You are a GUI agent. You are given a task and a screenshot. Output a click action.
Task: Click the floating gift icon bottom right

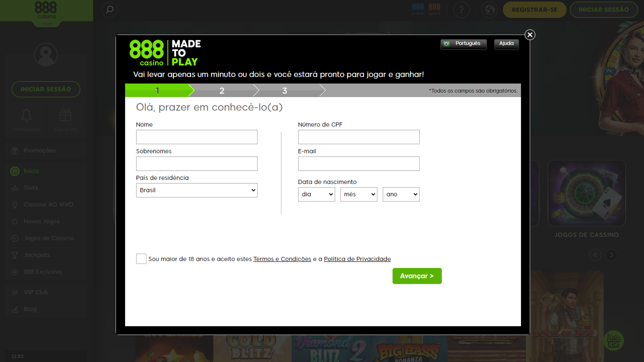613,341
